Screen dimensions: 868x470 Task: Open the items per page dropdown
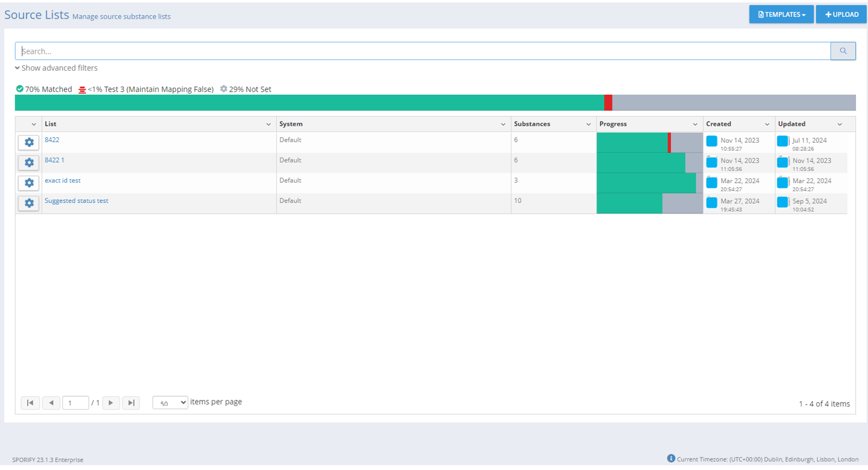tap(170, 403)
